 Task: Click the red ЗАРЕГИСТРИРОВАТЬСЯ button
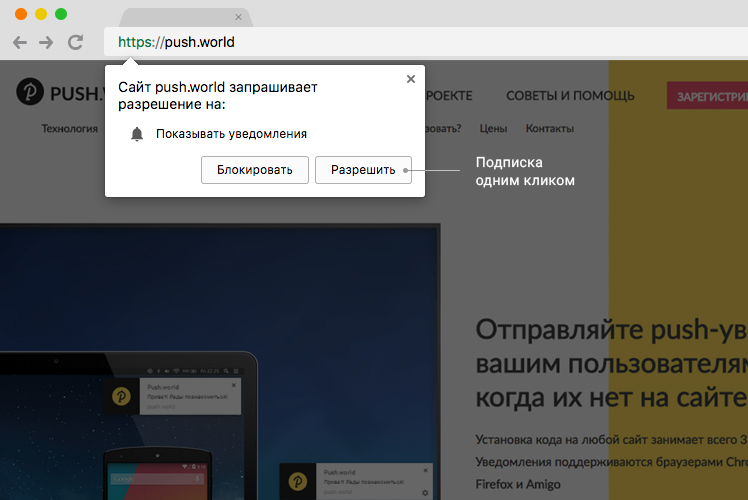tap(707, 96)
